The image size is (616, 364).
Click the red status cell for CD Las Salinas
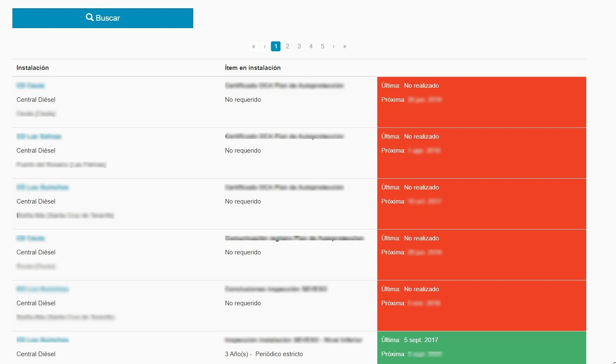481,153
